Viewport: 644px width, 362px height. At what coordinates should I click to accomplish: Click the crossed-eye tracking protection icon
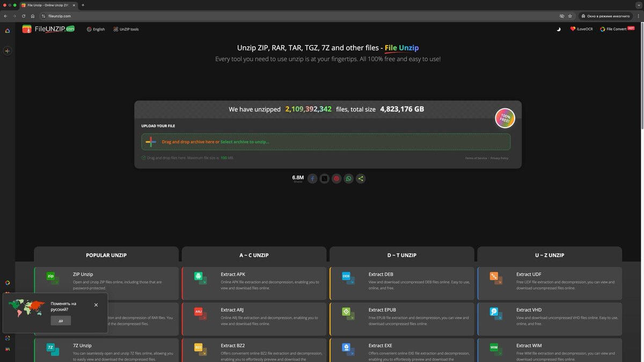click(x=562, y=16)
